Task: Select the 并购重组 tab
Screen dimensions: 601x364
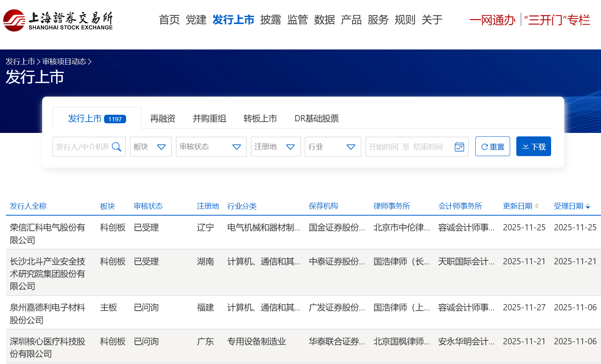Action: coord(209,119)
